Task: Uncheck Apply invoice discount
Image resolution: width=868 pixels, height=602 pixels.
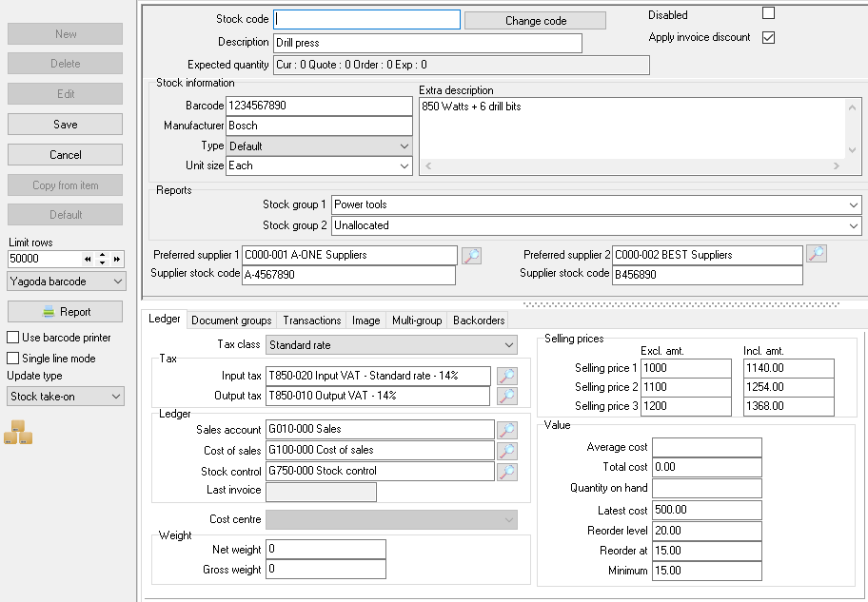Action: pyautogui.click(x=768, y=37)
